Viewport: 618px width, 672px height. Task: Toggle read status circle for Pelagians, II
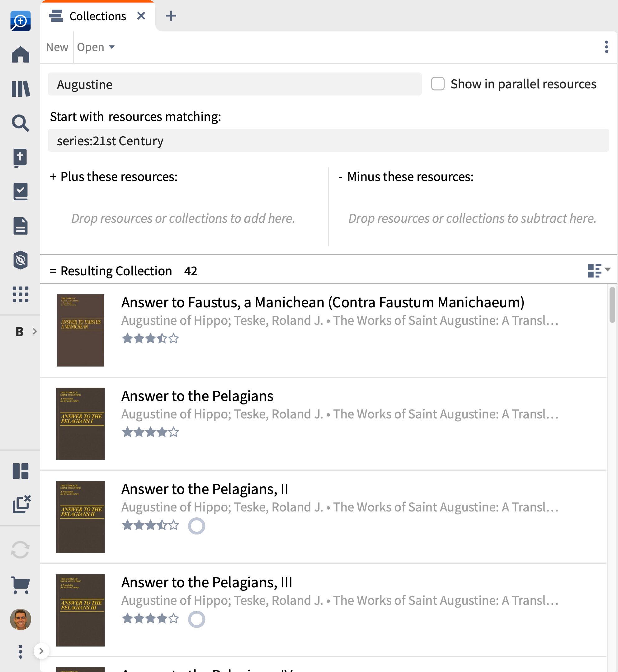[197, 526]
